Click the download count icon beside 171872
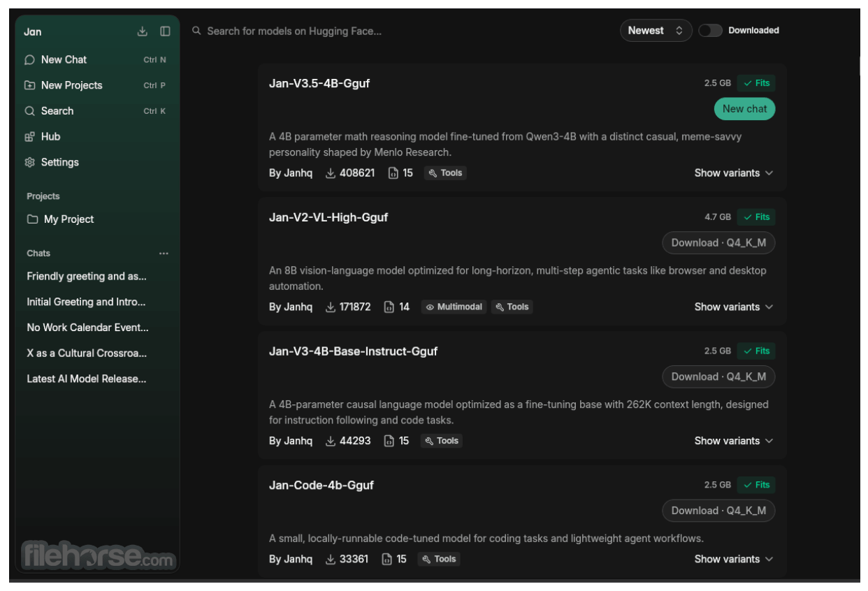This screenshot has width=868, height=591. pos(331,307)
